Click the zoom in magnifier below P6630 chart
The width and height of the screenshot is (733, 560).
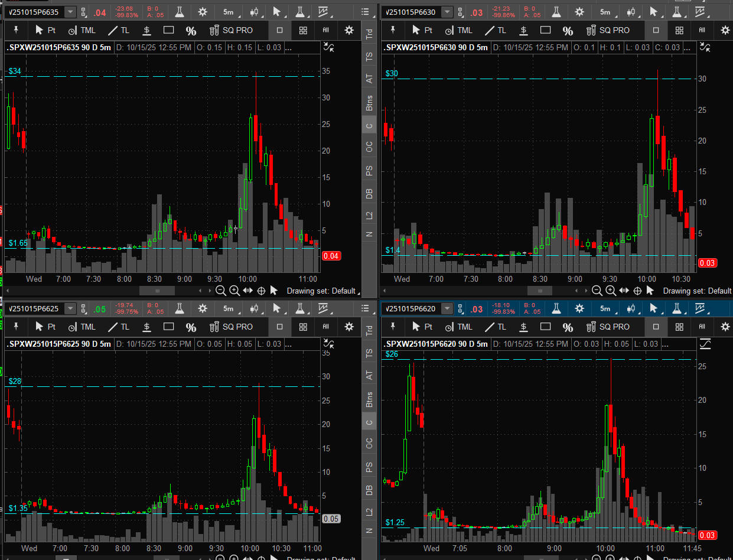pyautogui.click(x=611, y=291)
